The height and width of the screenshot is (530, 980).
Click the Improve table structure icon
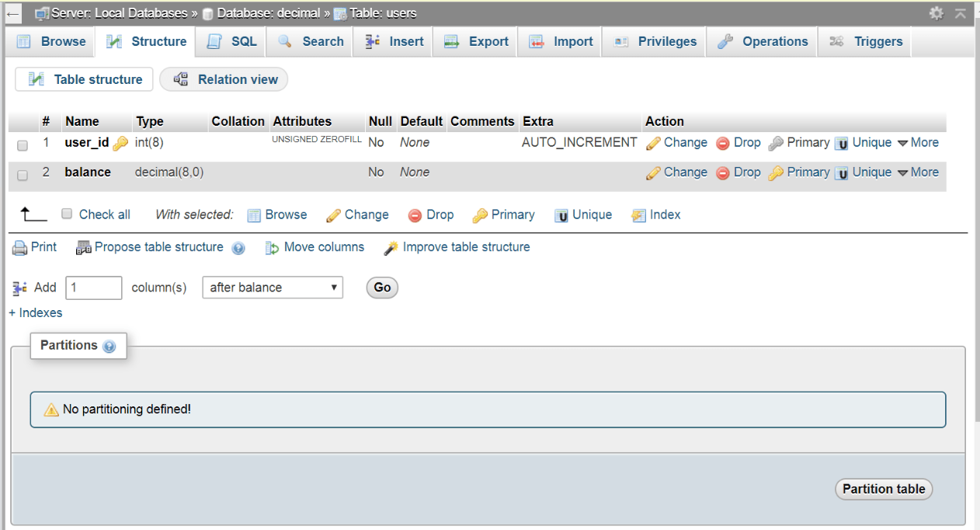coord(391,247)
